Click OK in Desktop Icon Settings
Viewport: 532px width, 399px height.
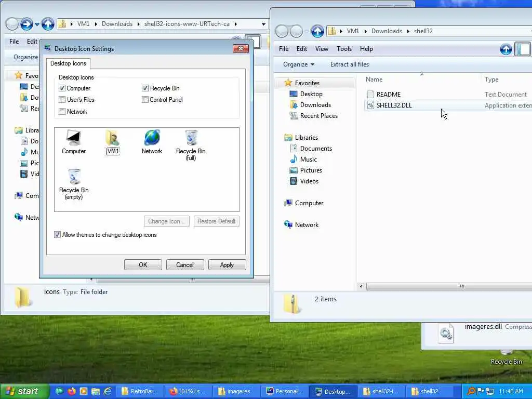pos(143,265)
